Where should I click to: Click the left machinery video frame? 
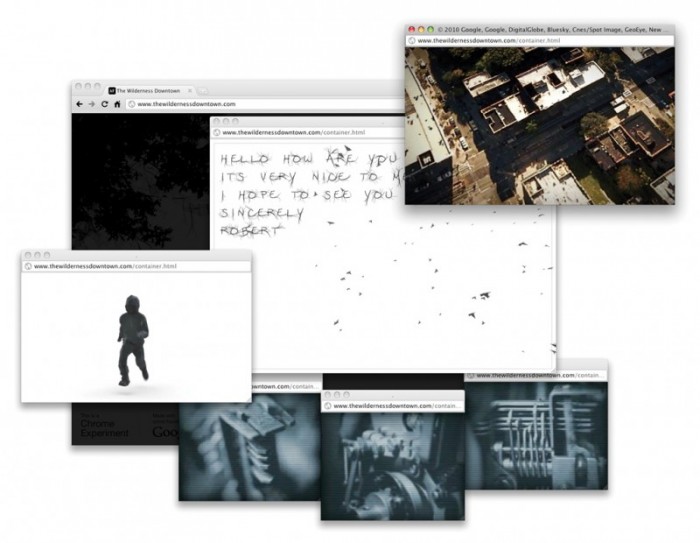coord(250,447)
